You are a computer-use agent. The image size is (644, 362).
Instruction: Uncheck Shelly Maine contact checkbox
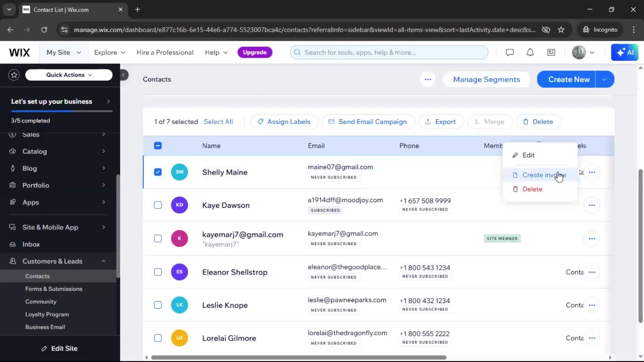point(158,172)
